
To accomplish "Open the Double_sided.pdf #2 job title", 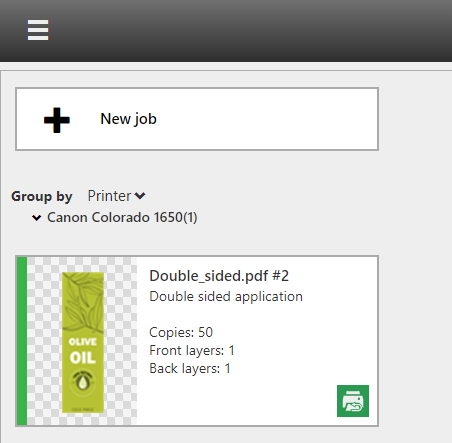I will click(219, 276).
